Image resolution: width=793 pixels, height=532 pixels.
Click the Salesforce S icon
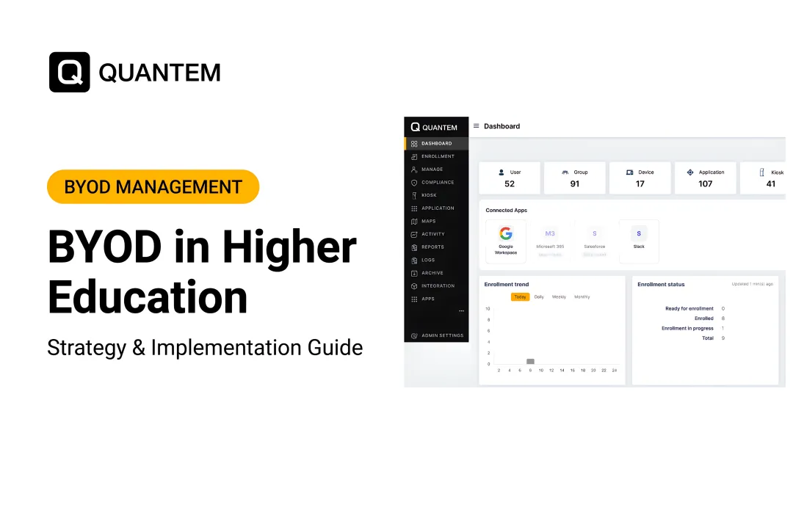[x=594, y=233]
